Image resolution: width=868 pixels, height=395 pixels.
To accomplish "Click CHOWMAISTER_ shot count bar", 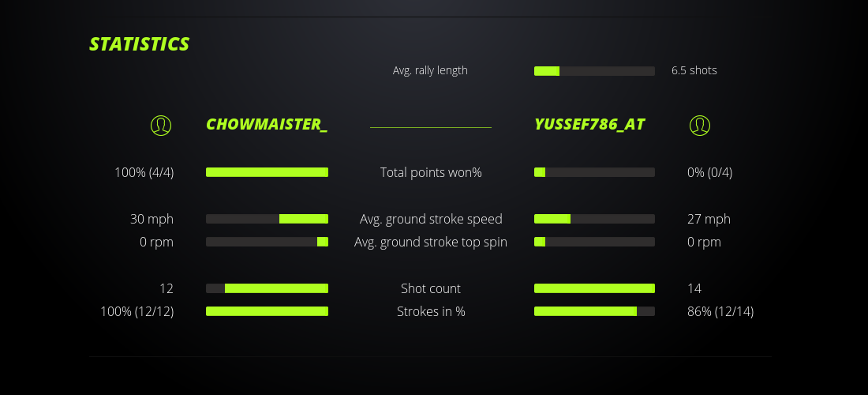I will 267,288.
